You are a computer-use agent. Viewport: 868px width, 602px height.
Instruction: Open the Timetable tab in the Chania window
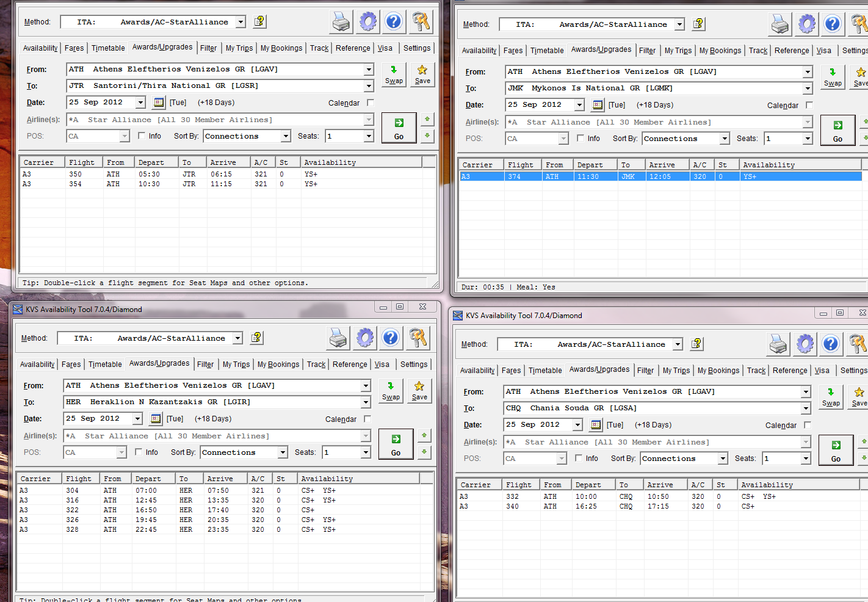tap(545, 371)
